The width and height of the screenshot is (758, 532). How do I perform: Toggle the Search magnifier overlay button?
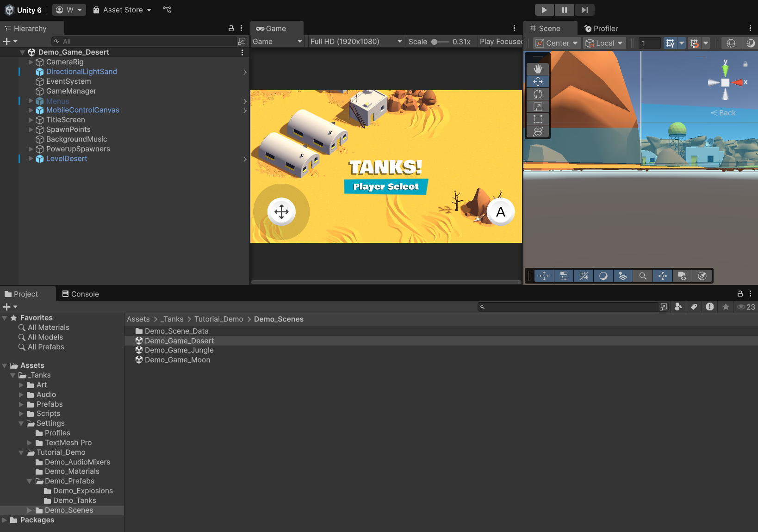(x=643, y=276)
